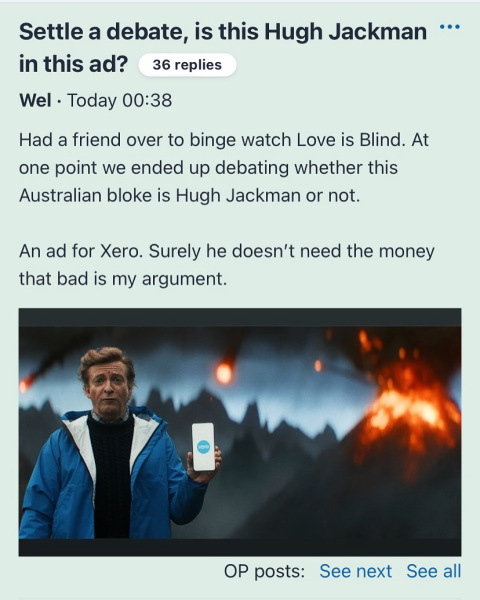Click the 36 replies badge
The image size is (480, 600).
(x=187, y=65)
